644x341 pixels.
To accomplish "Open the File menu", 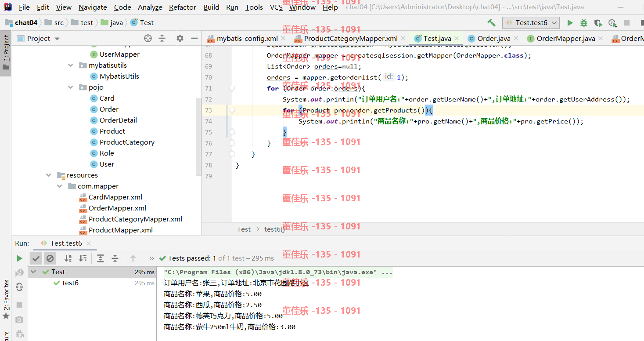I will pyautogui.click(x=24, y=7).
